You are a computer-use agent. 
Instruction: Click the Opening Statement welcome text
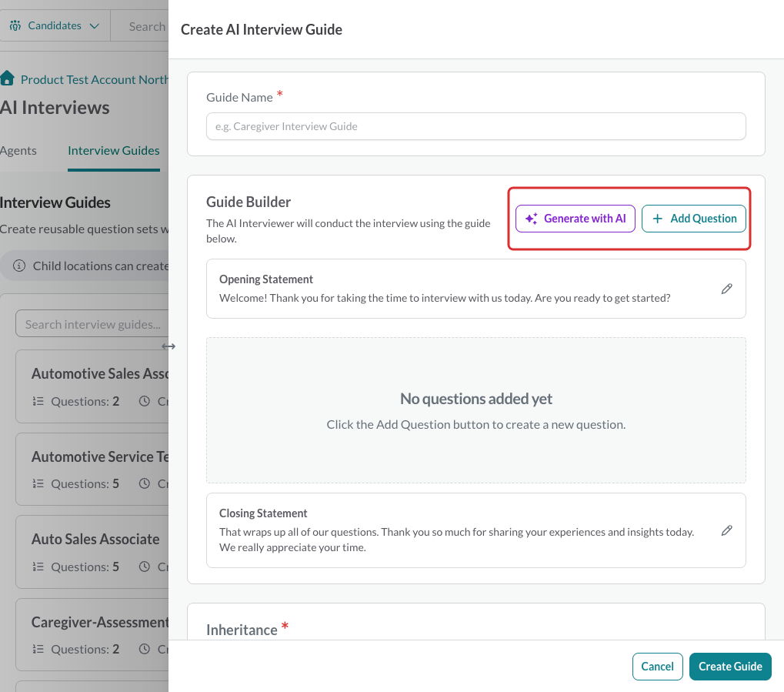pos(445,298)
